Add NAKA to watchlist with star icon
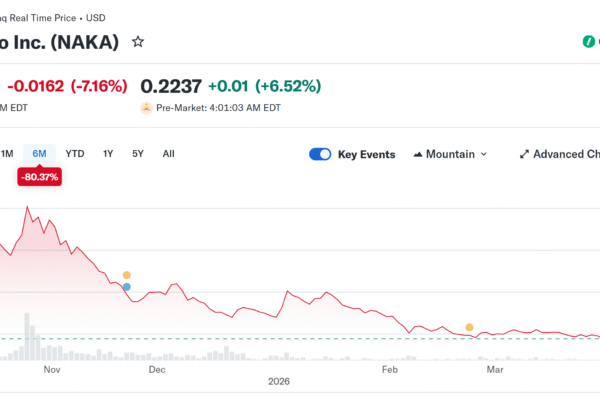This screenshot has height=400, width=600. pos(138,42)
